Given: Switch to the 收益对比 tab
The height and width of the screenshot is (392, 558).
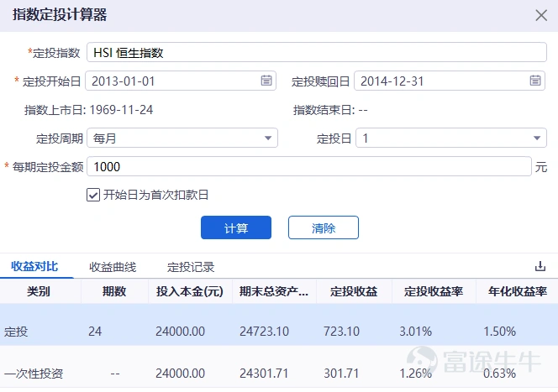Looking at the screenshot, I should [x=34, y=267].
